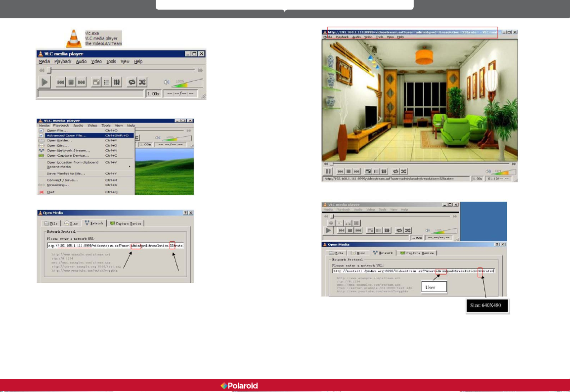This screenshot has width=570, height=392.
Task: Open Capture Device tab in the 192.168.1.111 Open Media dialog
Action: 126,223
